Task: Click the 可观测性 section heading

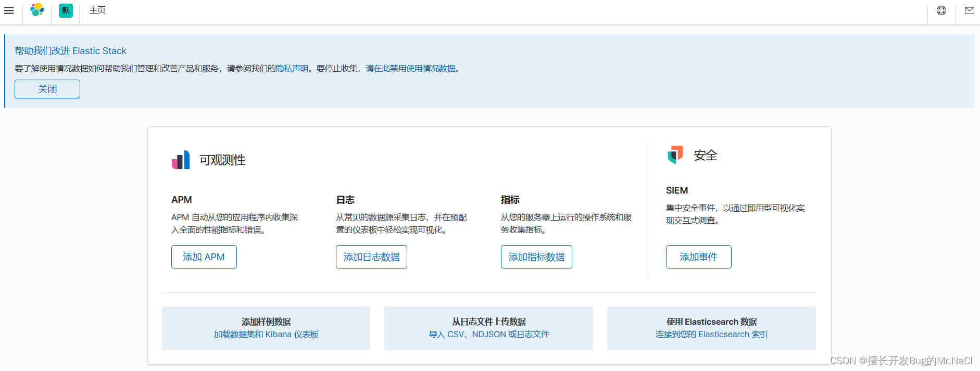Action: coord(222,160)
